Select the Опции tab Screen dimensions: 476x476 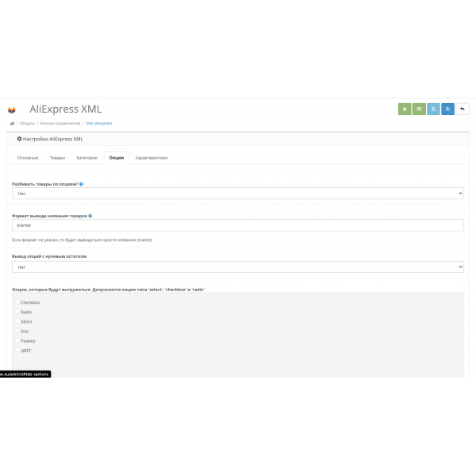117,158
